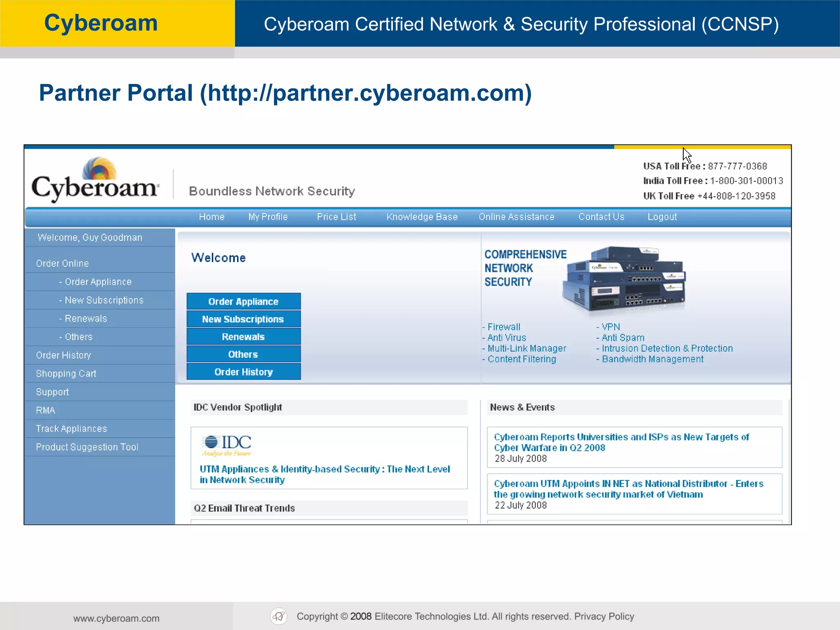This screenshot has width=840, height=630.
Task: Open My Profile in the navigation bar
Action: coord(268,217)
